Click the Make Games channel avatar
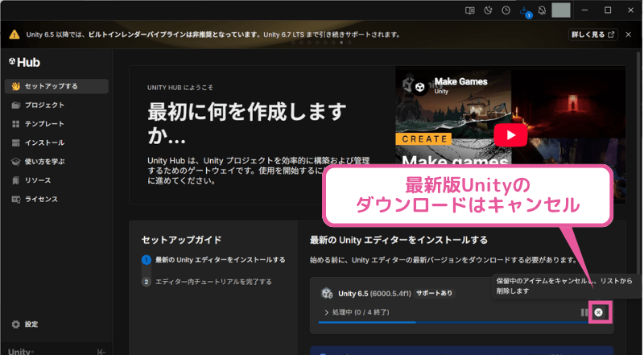Image resolution: width=644 pixels, height=355 pixels. pyautogui.click(x=419, y=87)
